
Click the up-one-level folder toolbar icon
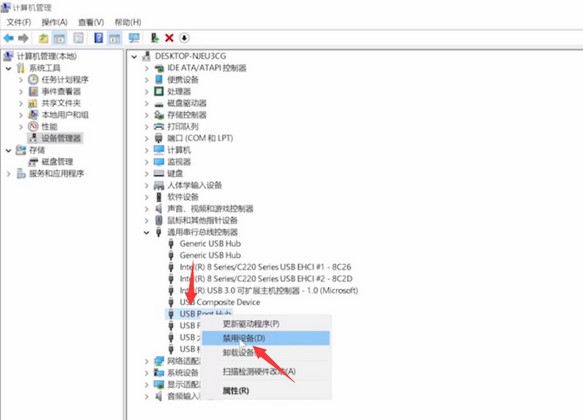(44, 38)
